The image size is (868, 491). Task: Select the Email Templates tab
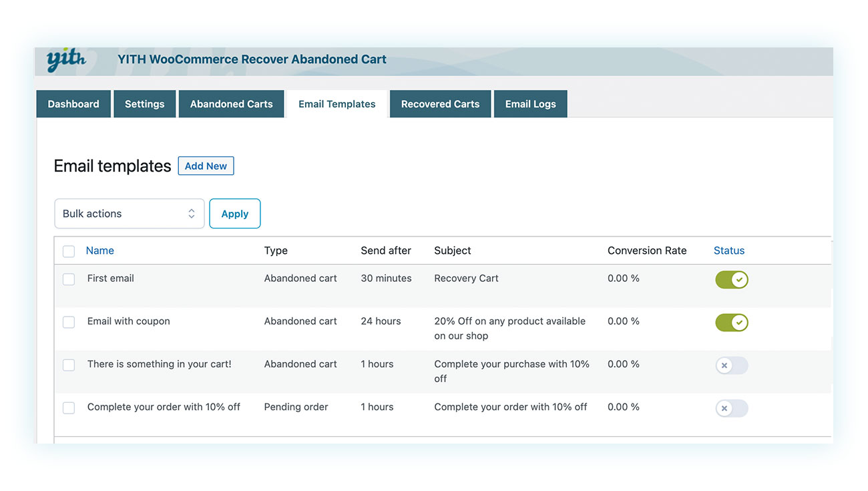pos(337,104)
